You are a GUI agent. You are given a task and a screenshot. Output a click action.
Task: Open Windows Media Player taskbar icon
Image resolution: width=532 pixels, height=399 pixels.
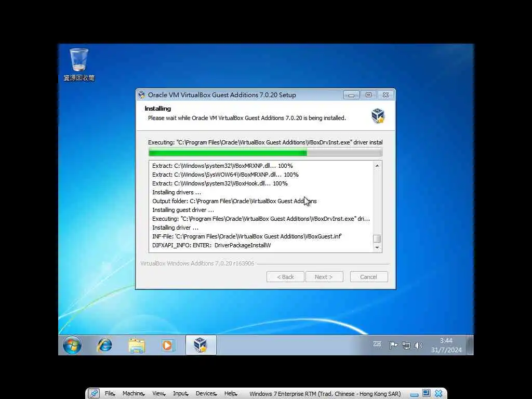(168, 345)
